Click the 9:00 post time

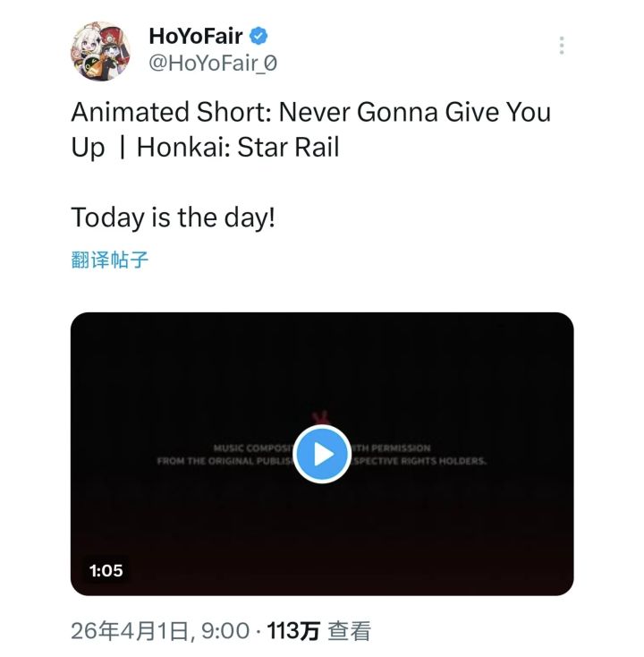(225, 631)
